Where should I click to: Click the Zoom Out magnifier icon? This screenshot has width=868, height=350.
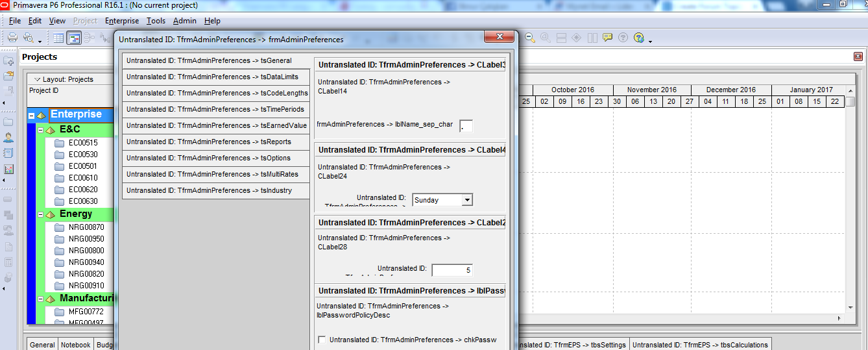tap(530, 38)
